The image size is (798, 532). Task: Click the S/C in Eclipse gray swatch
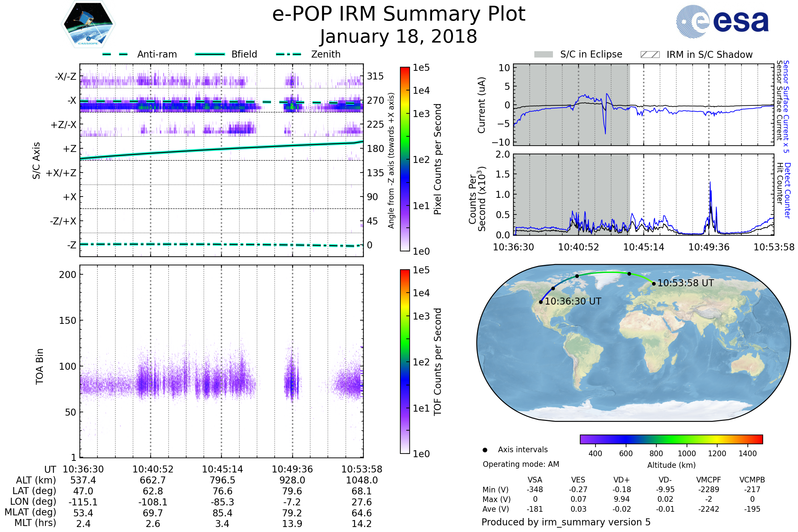click(544, 55)
